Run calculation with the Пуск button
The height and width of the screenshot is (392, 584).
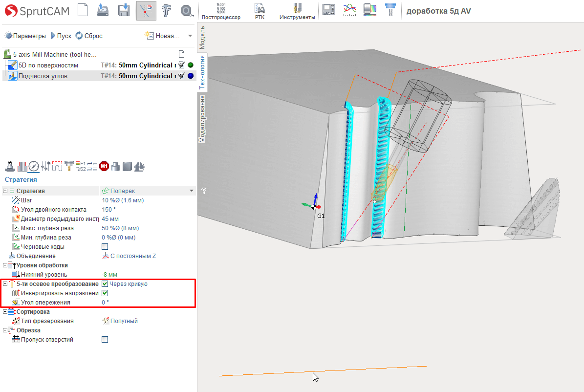tap(61, 36)
